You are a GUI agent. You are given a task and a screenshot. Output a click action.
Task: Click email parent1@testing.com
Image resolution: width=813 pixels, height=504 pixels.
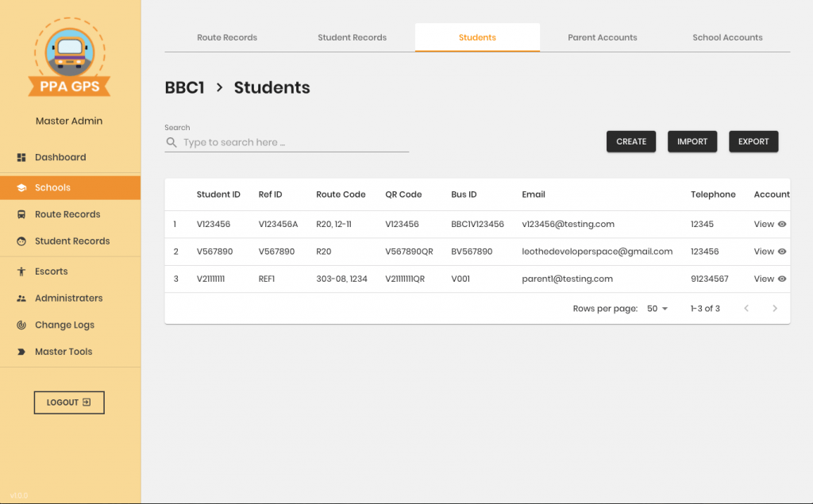(567, 279)
